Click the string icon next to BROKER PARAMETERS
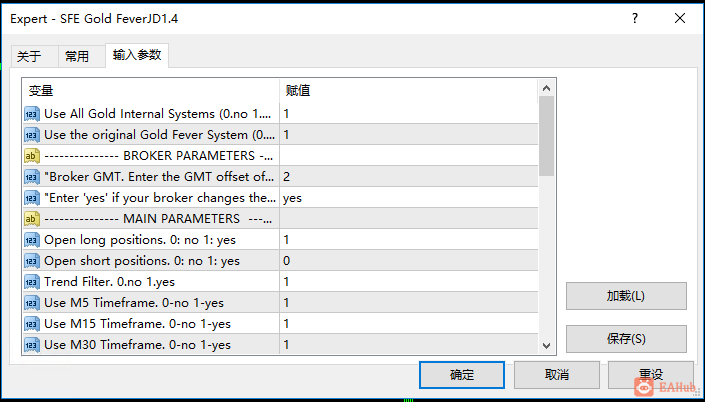The width and height of the screenshot is (705, 402). [x=32, y=156]
